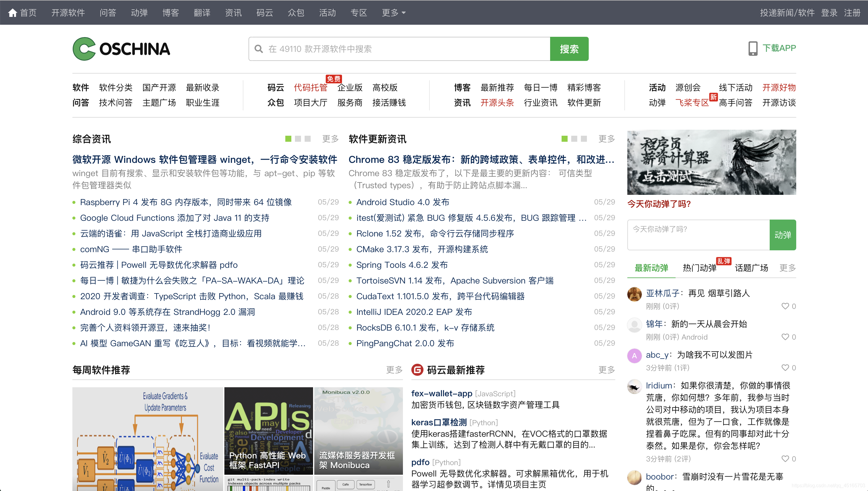Open 开源好物 link
The image size is (868, 491).
pos(779,88)
